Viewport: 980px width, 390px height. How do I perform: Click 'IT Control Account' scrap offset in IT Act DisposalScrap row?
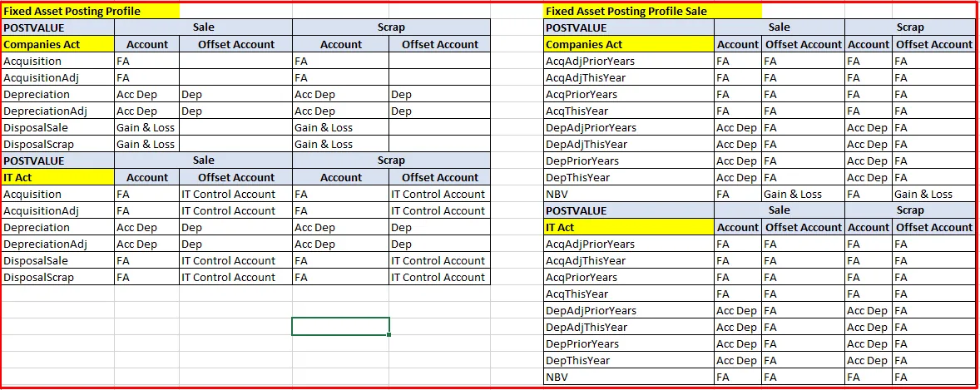pyautogui.click(x=438, y=278)
